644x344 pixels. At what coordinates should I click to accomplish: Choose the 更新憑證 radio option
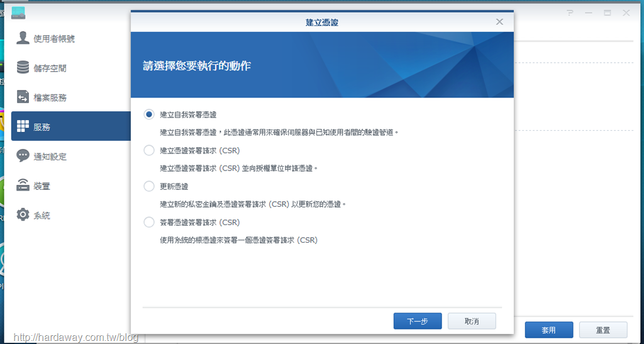(148, 186)
